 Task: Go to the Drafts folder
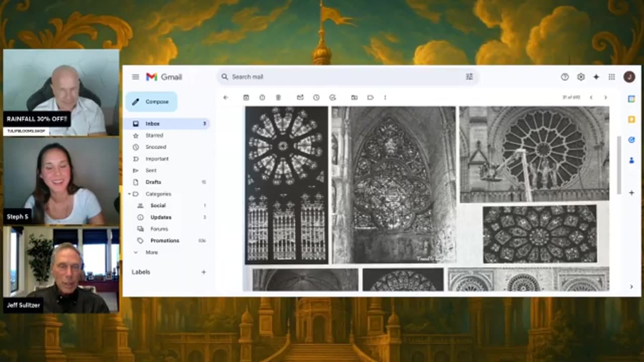[153, 182]
